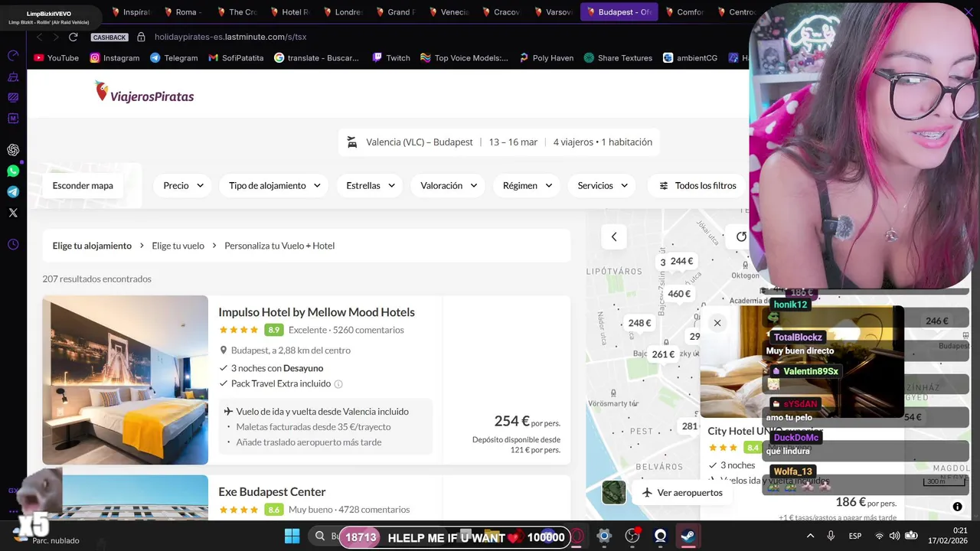Open Impulso Hotel by Mellow Mood Hotels title
This screenshot has width=980, height=551.
[316, 312]
